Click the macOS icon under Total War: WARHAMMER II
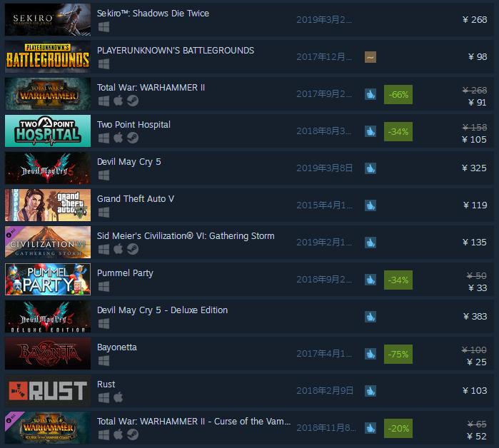The image size is (499, 448). pos(119,101)
